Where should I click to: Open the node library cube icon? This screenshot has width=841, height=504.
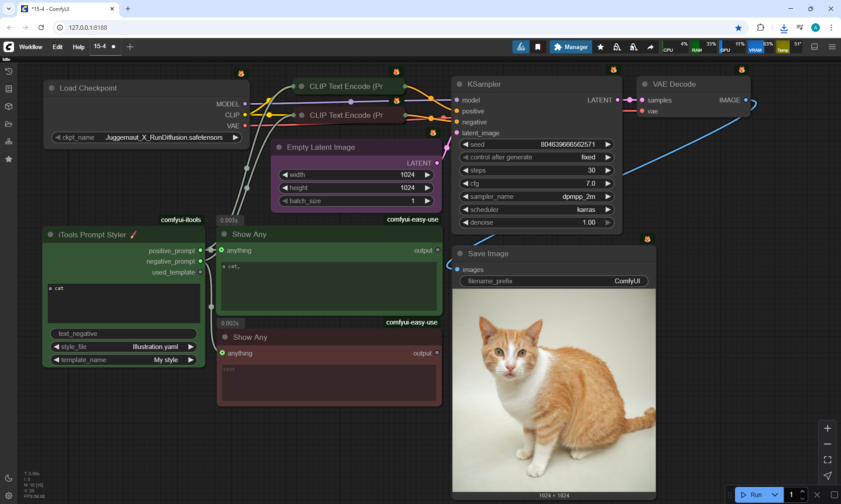(x=8, y=106)
